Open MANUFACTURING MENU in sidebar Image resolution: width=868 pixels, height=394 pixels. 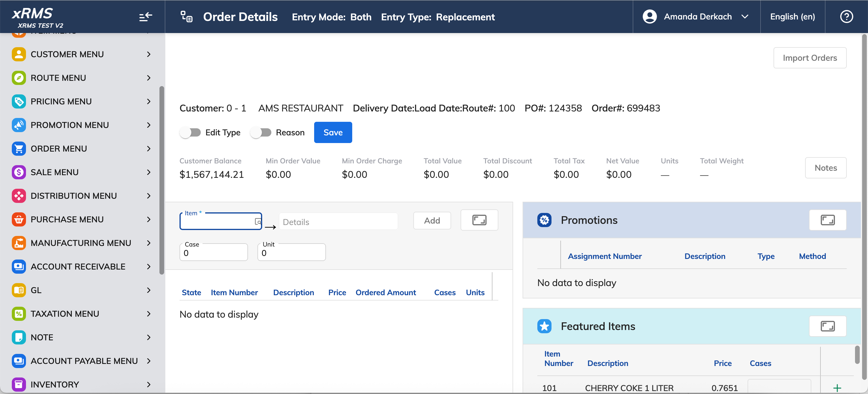coord(81,243)
